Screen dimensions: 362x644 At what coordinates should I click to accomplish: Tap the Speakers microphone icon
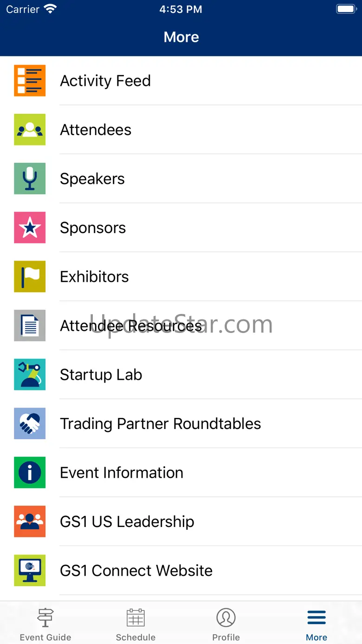coord(30,179)
